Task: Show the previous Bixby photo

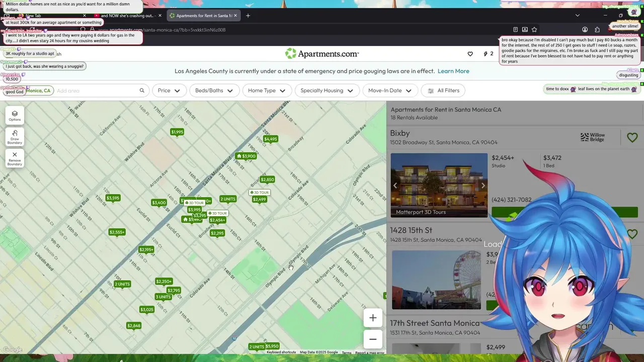Action: click(x=395, y=186)
